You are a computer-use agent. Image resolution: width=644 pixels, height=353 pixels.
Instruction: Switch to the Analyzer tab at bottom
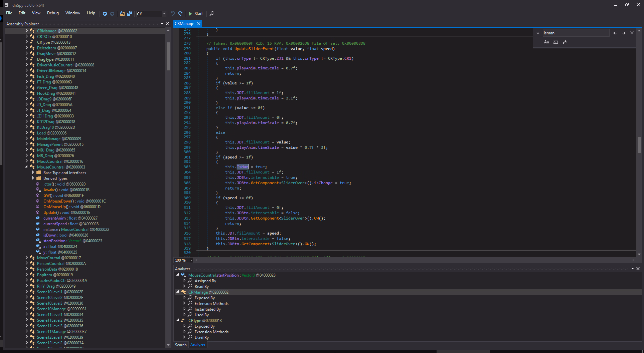[x=198, y=345]
